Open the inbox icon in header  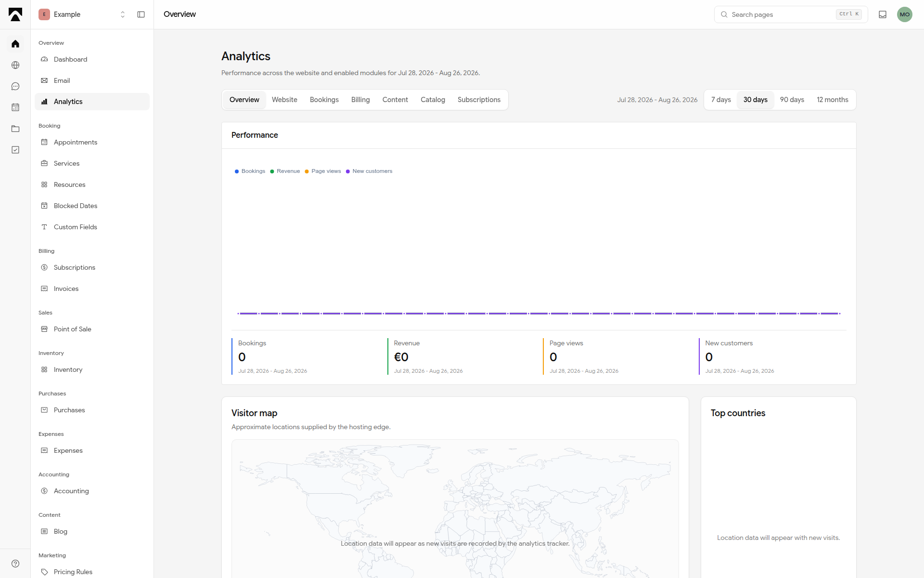(883, 14)
